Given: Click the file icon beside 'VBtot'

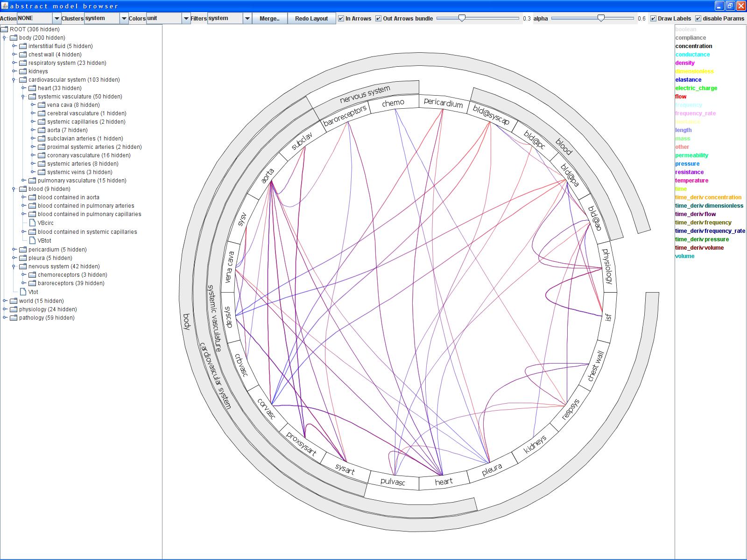Looking at the screenshot, I should [x=32, y=240].
